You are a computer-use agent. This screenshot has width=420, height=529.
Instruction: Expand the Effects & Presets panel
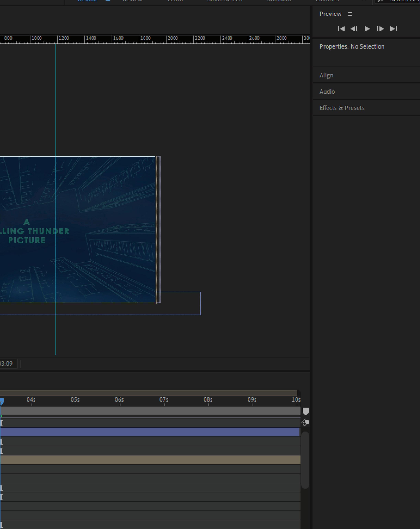(x=342, y=108)
